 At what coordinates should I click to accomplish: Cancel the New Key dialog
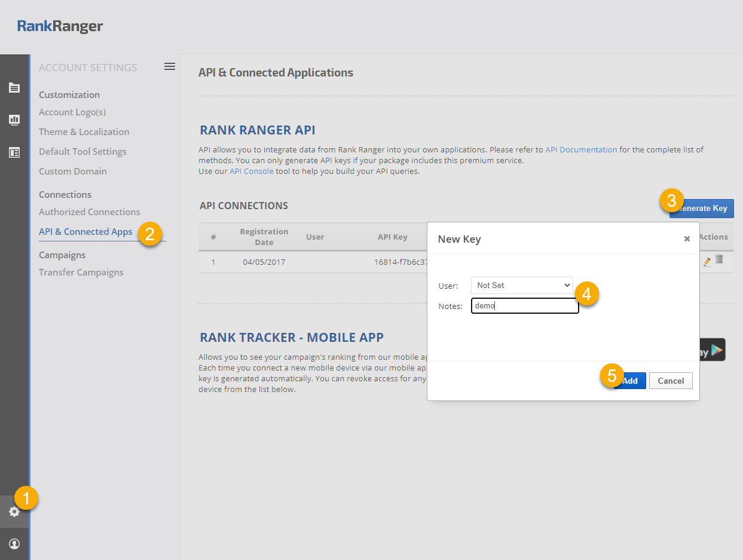click(671, 381)
